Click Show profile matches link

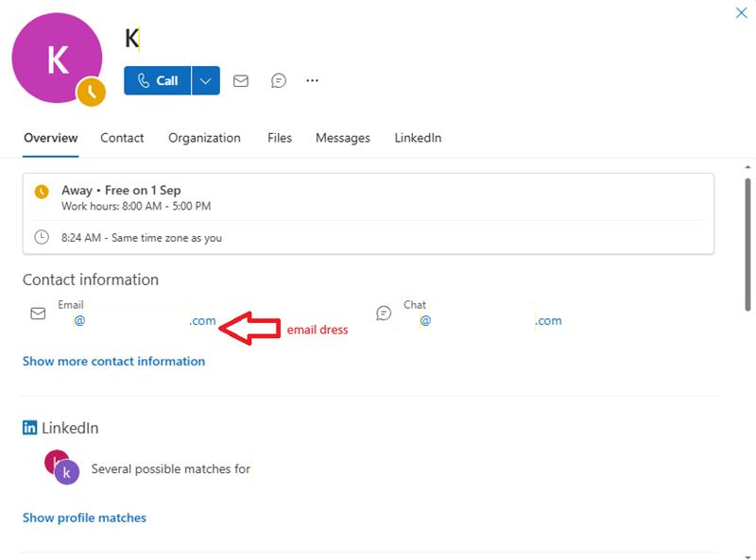tap(84, 518)
